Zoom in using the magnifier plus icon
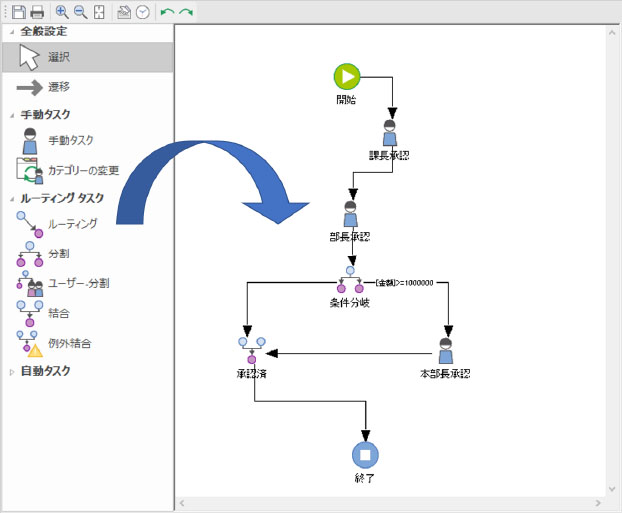Screen dimensions: 622x513 (62, 12)
